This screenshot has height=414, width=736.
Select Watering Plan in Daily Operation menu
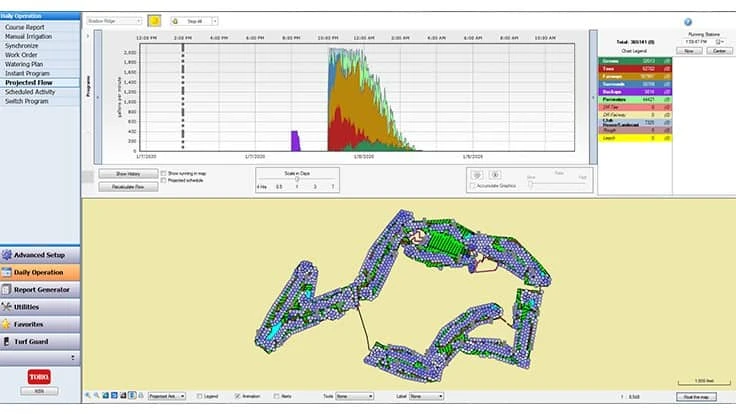click(26, 65)
